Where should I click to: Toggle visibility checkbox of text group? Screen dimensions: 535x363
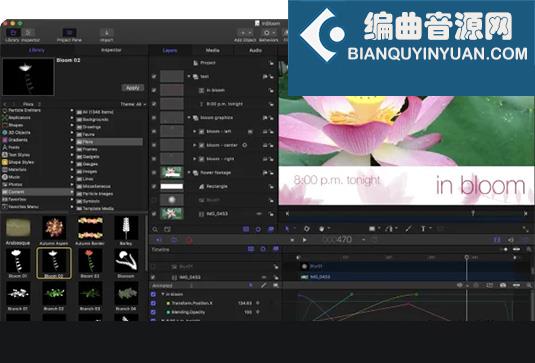click(154, 76)
